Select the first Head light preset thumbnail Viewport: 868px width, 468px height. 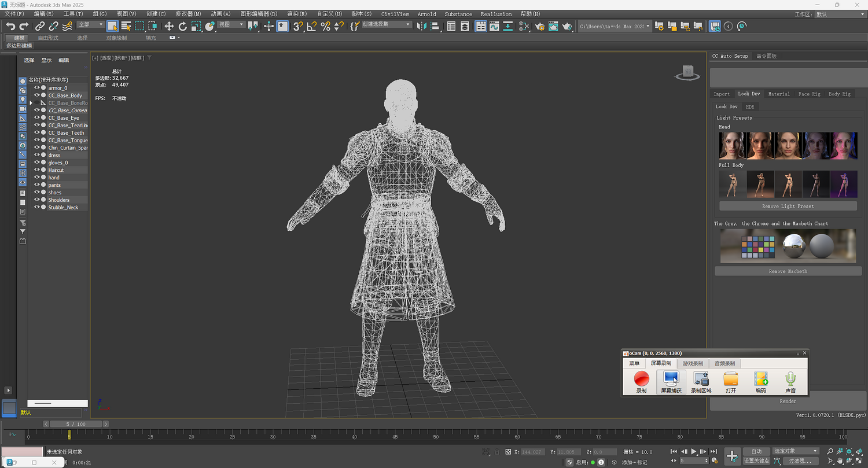pos(731,145)
